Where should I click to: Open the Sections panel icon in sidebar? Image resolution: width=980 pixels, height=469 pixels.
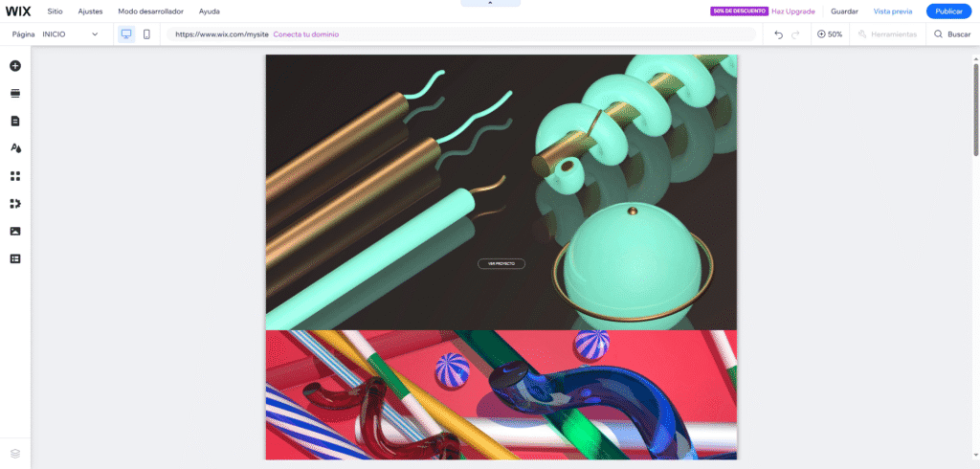(15, 94)
